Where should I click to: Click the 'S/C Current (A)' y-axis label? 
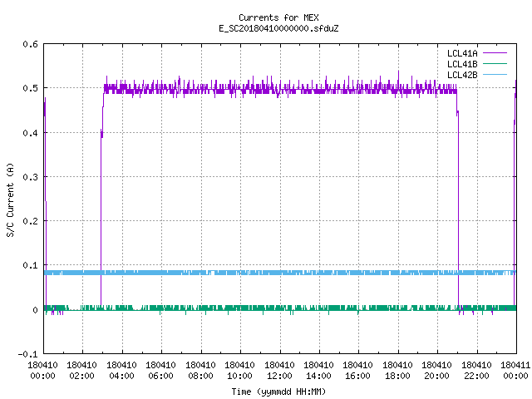coord(11,199)
